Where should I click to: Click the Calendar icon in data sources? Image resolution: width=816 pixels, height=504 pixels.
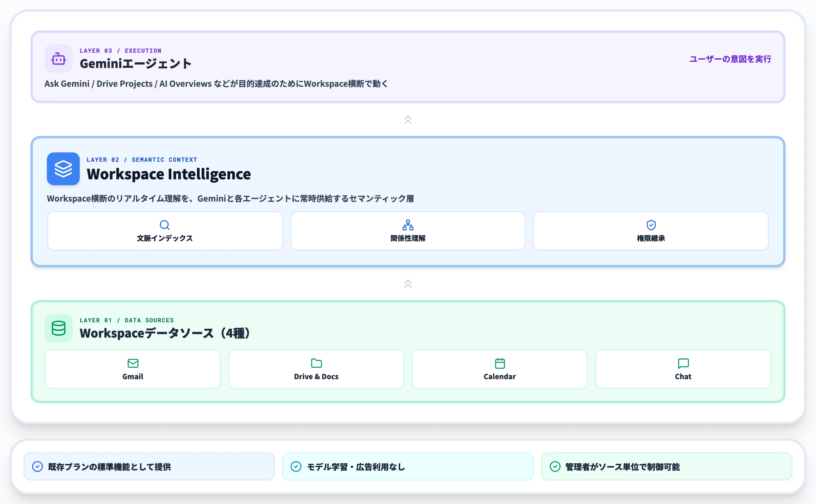point(499,363)
